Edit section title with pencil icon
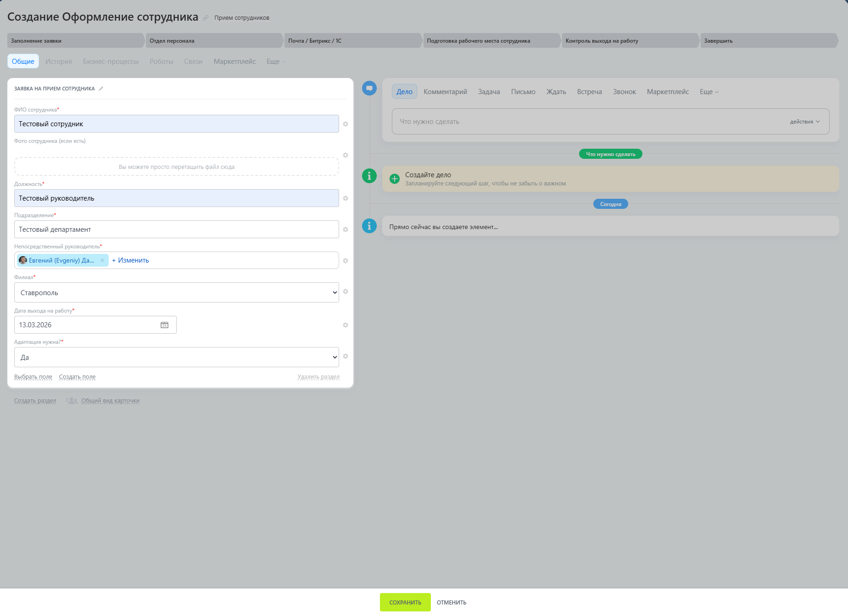 tap(101, 89)
